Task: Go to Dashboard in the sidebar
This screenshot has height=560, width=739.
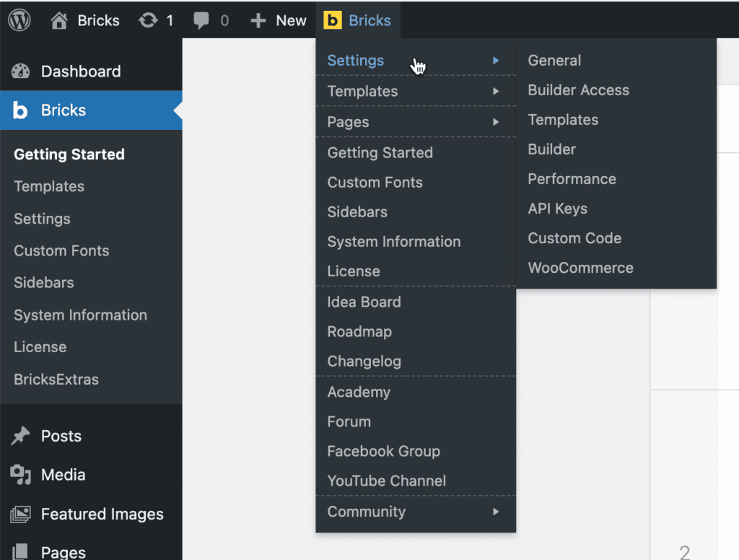Action: click(81, 71)
